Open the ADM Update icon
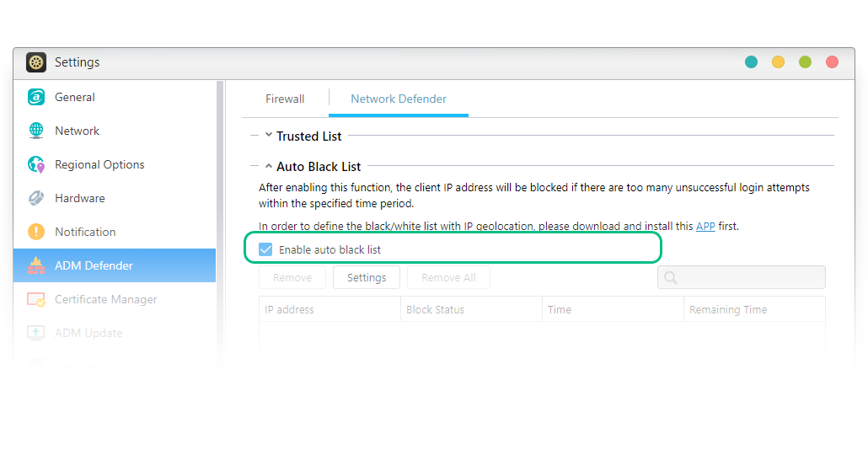This screenshot has width=868, height=471. [36, 333]
